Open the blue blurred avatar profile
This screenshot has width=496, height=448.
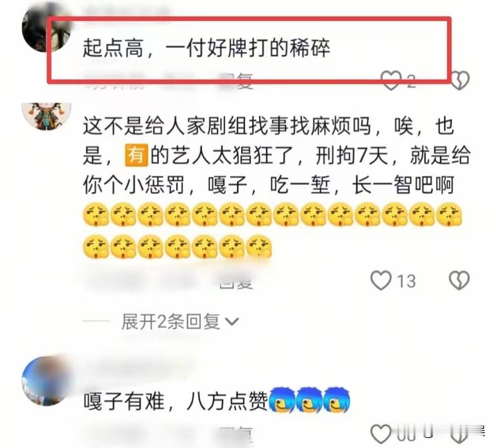46,381
